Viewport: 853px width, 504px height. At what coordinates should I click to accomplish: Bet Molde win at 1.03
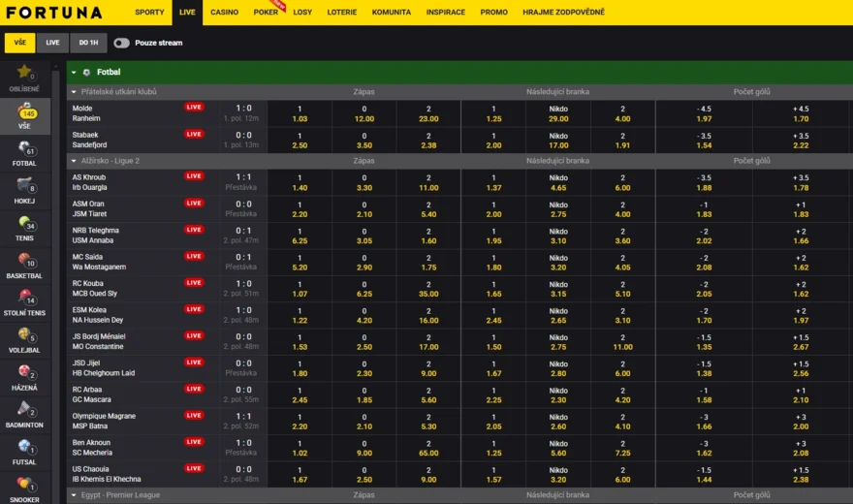300,113
